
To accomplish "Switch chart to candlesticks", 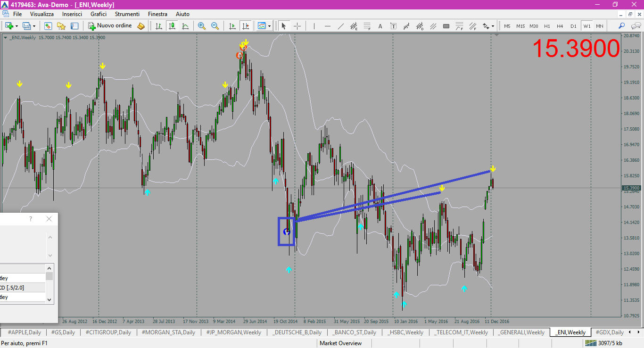I will tap(172, 26).
